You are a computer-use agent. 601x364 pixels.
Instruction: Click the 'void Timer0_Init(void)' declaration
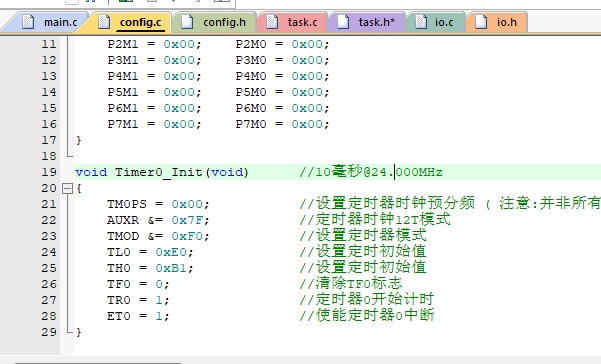pos(162,172)
